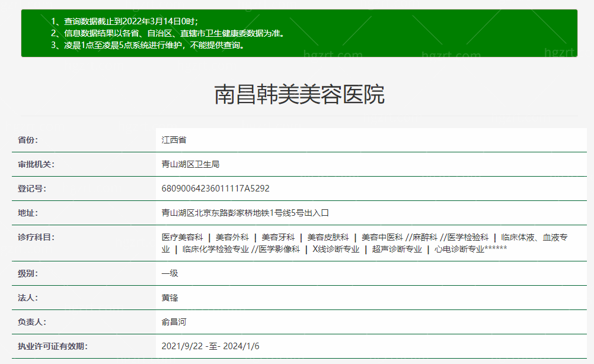Click the 诊疗科目 row label
Viewport: 594px width, 364px height.
tap(36, 237)
